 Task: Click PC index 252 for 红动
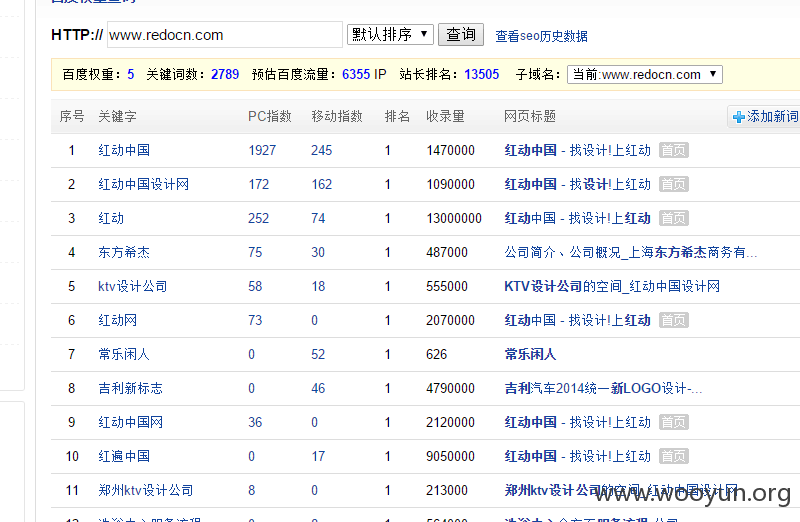click(259, 218)
